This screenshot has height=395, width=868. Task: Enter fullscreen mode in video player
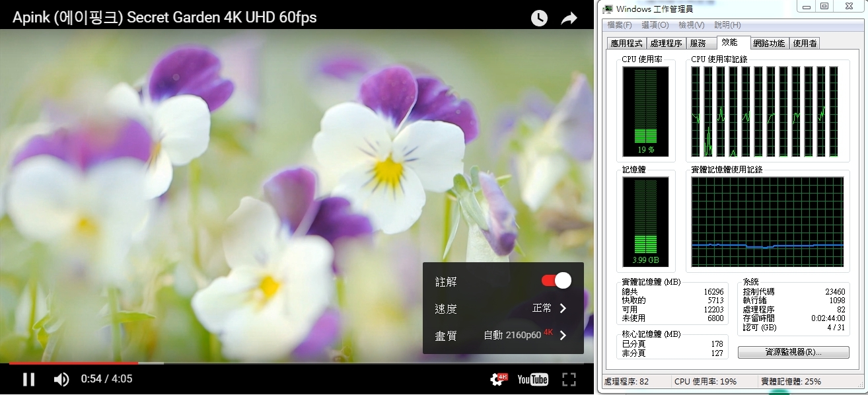coord(569,379)
